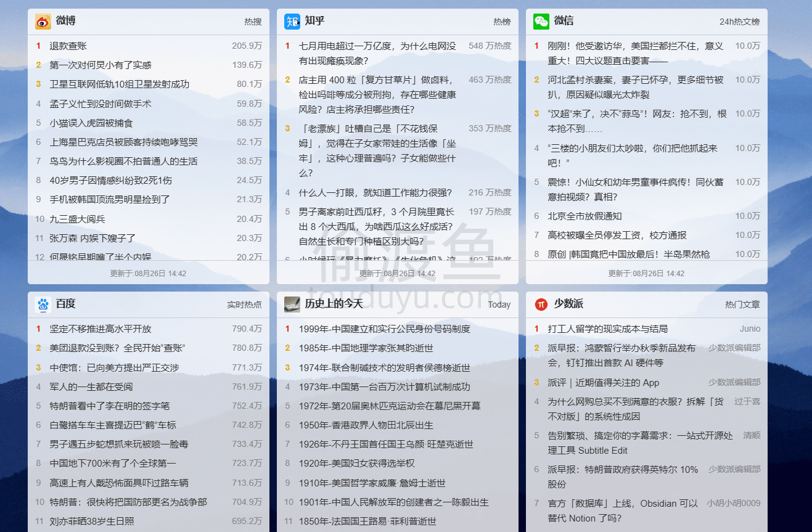
Task: Open the 知乎 card title
Action: [315, 21]
